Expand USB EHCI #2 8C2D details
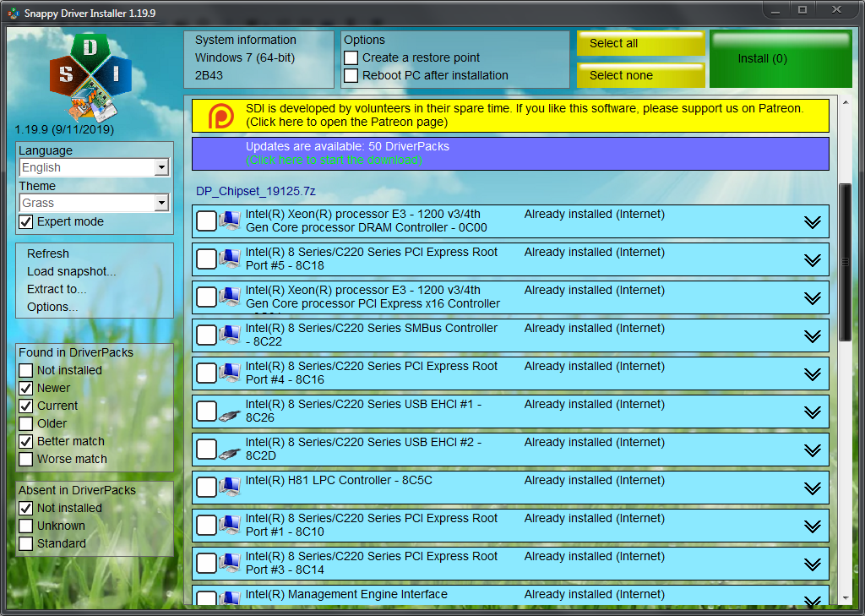The width and height of the screenshot is (865, 616). click(812, 450)
